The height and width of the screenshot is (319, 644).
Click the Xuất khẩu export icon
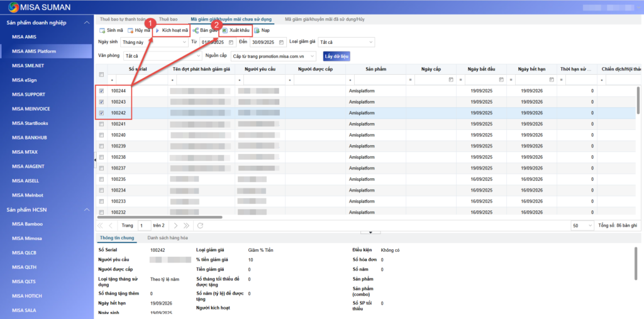click(225, 30)
